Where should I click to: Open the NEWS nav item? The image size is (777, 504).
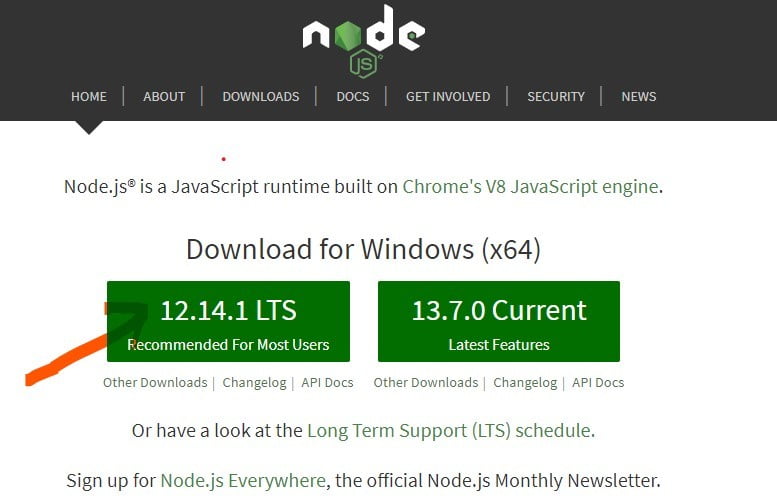(x=639, y=96)
